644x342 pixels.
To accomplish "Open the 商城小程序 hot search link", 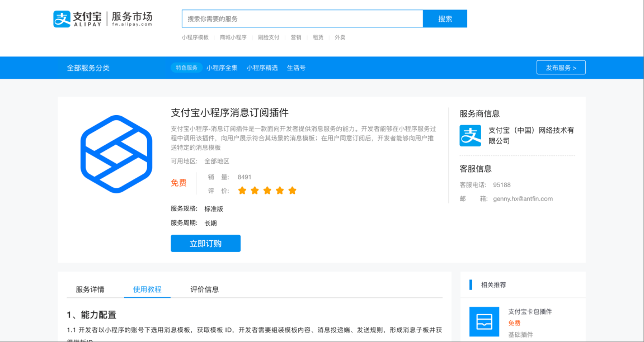I will 233,37.
